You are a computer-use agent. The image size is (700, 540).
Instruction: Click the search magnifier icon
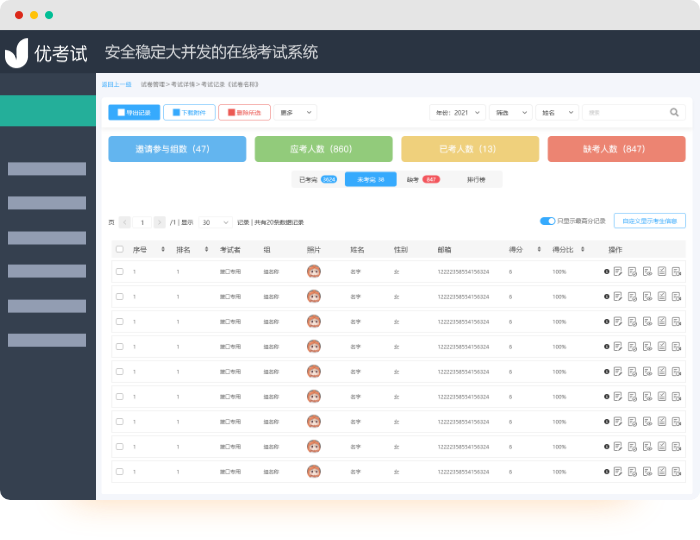(x=674, y=112)
